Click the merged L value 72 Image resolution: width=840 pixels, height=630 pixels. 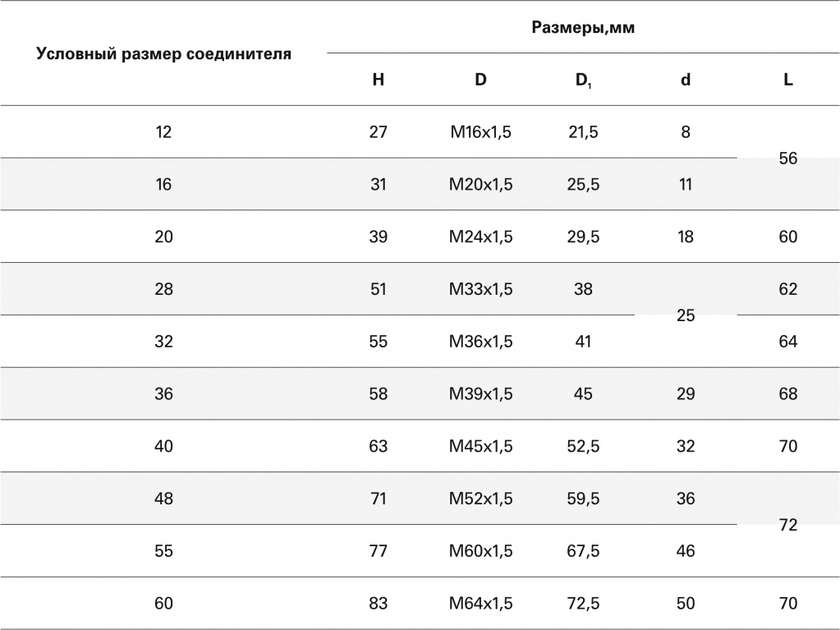pos(788,525)
